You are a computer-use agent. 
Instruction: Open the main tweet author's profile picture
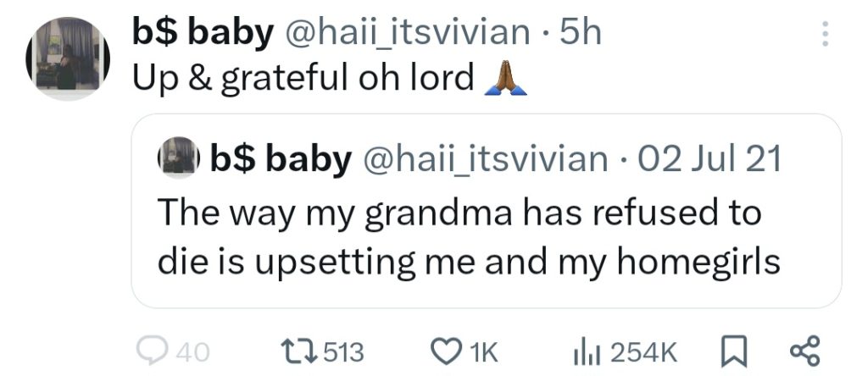pyautogui.click(x=67, y=58)
